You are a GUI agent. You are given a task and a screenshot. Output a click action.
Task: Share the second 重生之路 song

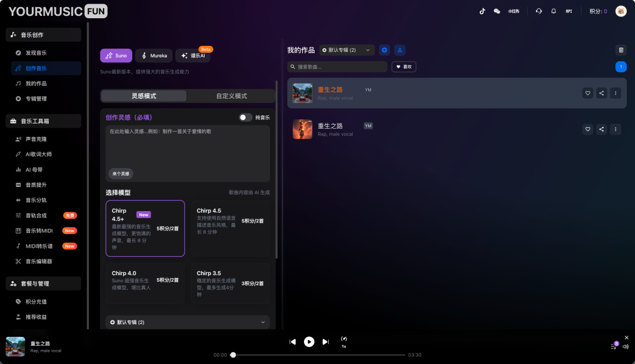tap(601, 129)
